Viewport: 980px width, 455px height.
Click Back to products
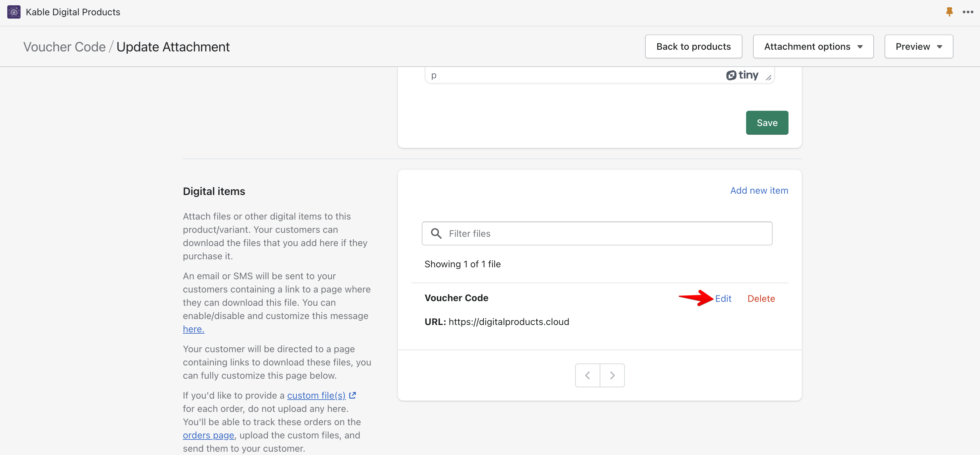pyautogui.click(x=693, y=46)
